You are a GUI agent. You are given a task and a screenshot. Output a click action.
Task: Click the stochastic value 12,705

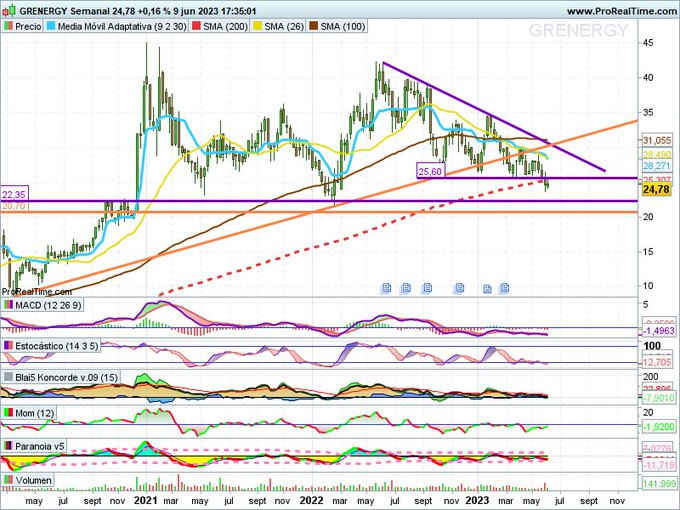tap(657, 362)
